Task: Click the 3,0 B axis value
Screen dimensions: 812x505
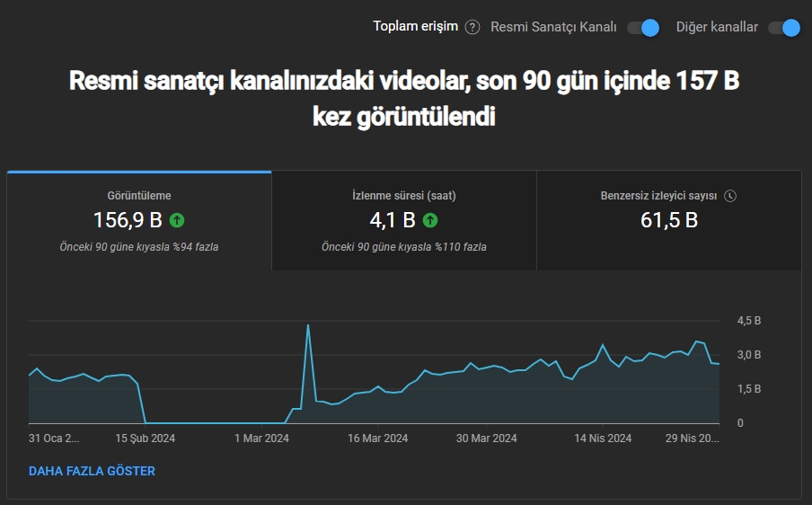Action: [x=749, y=355]
